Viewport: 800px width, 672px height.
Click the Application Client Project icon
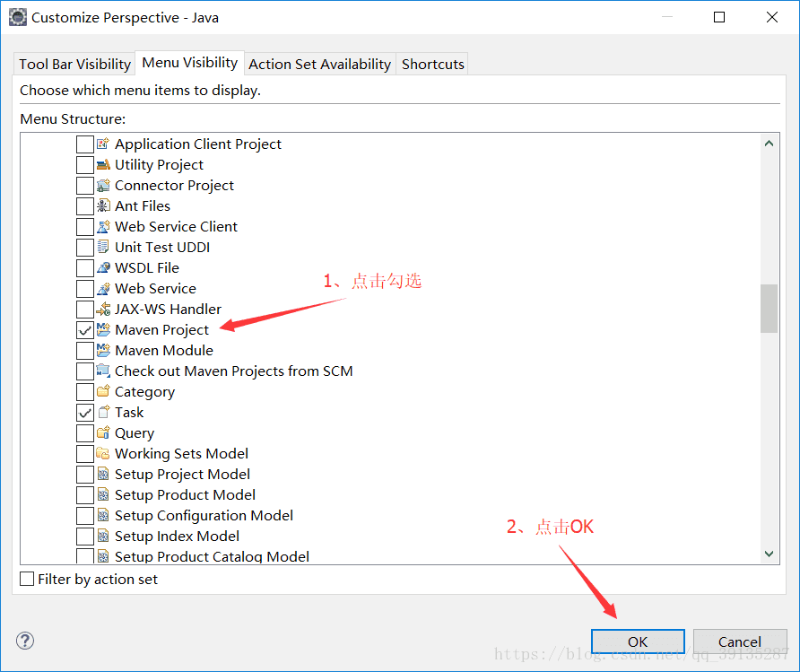[103, 144]
